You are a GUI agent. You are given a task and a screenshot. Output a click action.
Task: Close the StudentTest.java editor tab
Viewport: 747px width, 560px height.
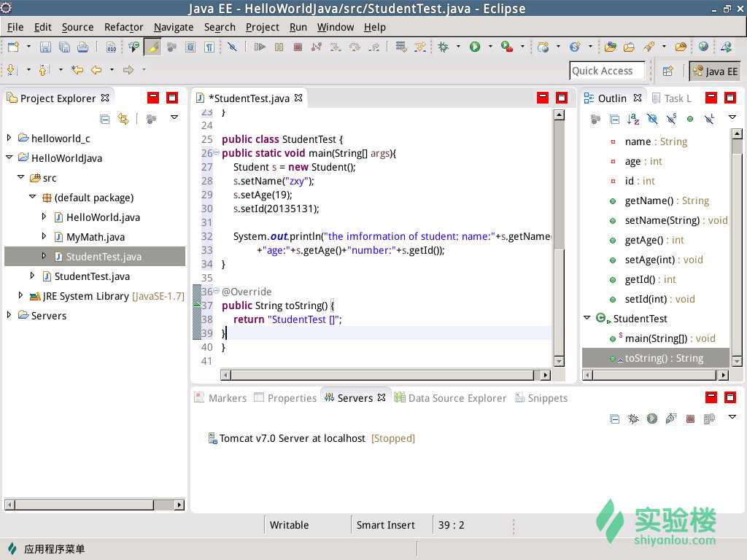click(x=298, y=98)
